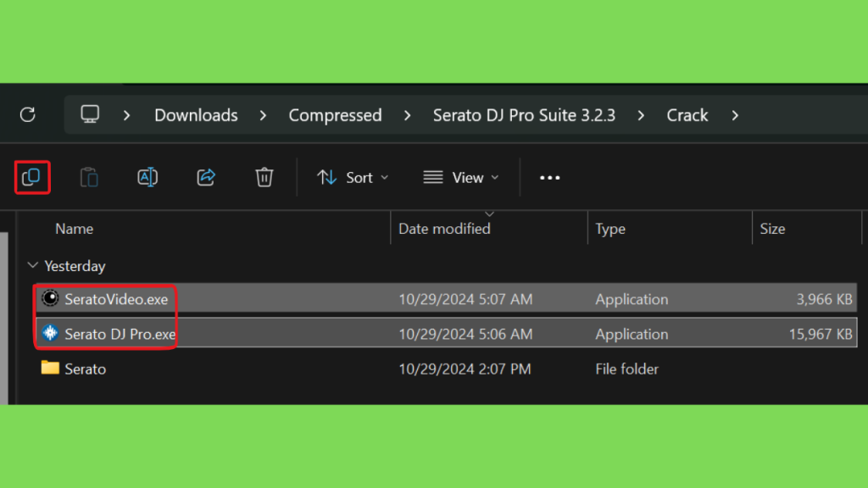Screen dimensions: 868x488
Task: Select the Serato DJ Pro.exe file name
Action: coord(120,334)
